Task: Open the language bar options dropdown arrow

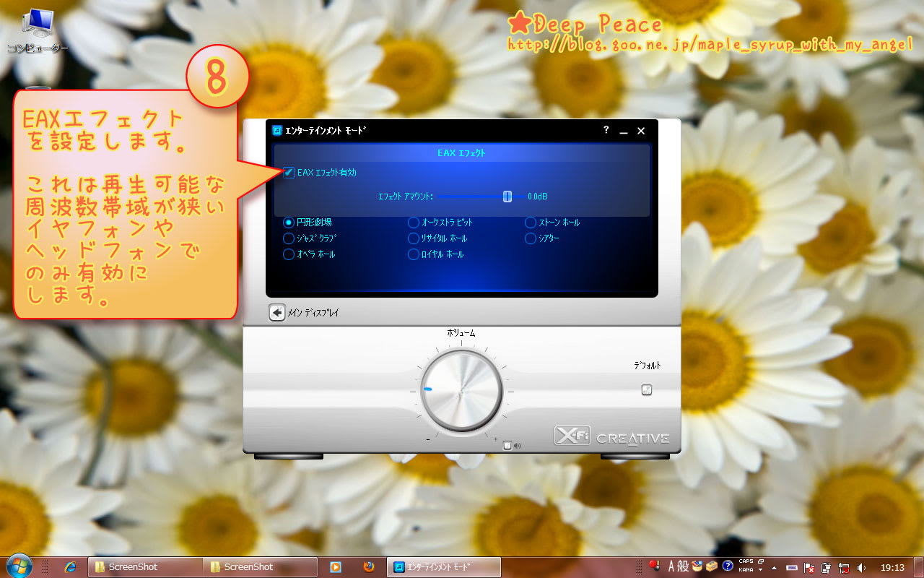Action: pos(761,569)
